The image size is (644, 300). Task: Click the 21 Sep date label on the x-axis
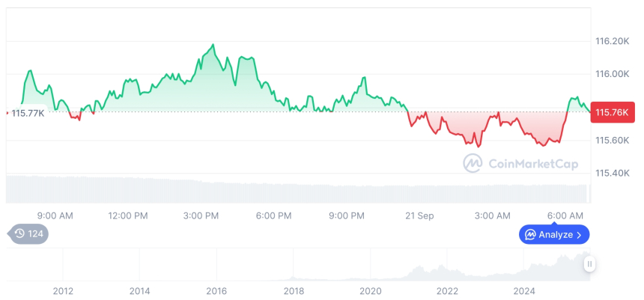[419, 216]
